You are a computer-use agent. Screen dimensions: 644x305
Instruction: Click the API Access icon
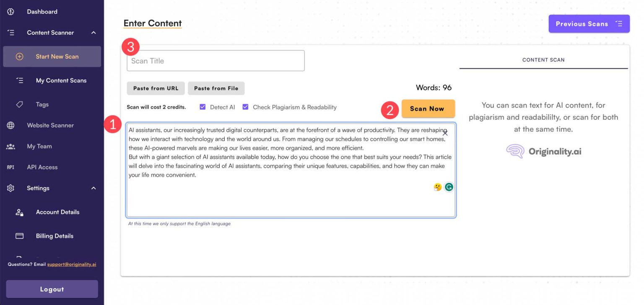[10, 167]
